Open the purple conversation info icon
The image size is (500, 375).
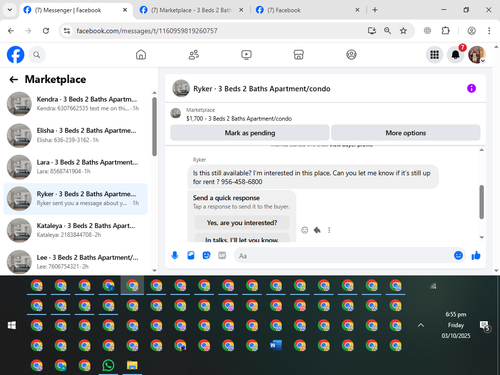471,88
